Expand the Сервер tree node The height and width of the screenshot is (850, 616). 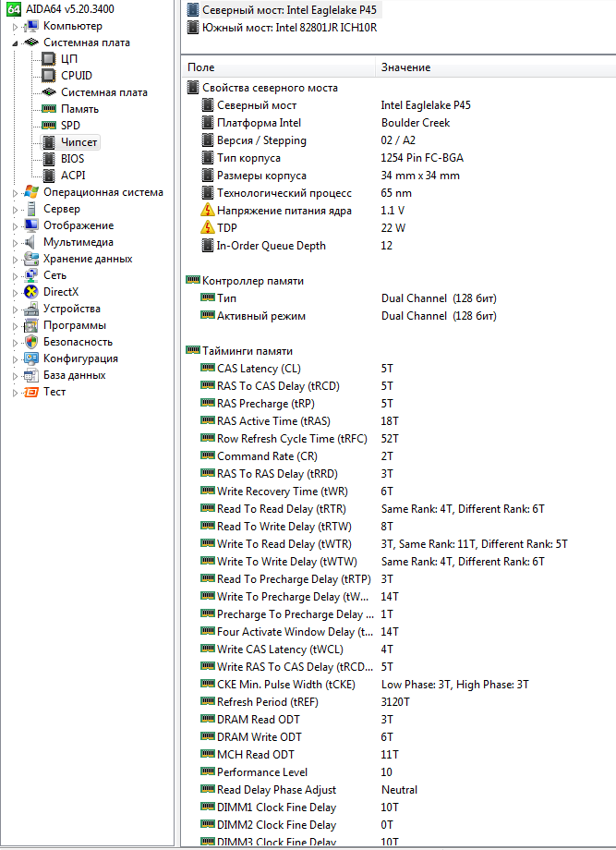(x=15, y=210)
